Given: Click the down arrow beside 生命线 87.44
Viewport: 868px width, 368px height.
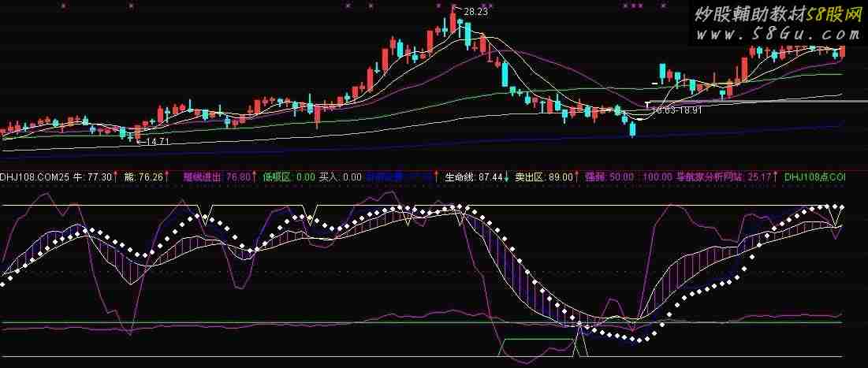Looking at the screenshot, I should pos(506,177).
